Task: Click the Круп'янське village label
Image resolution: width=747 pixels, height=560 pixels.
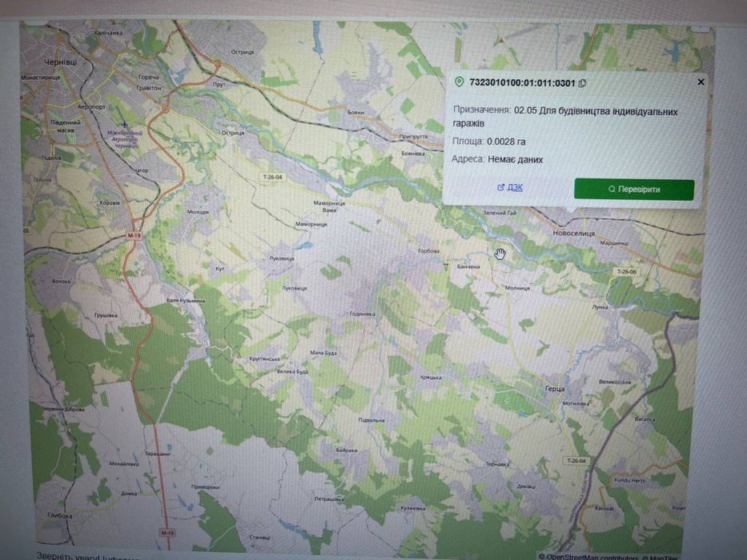Action: pos(264,358)
